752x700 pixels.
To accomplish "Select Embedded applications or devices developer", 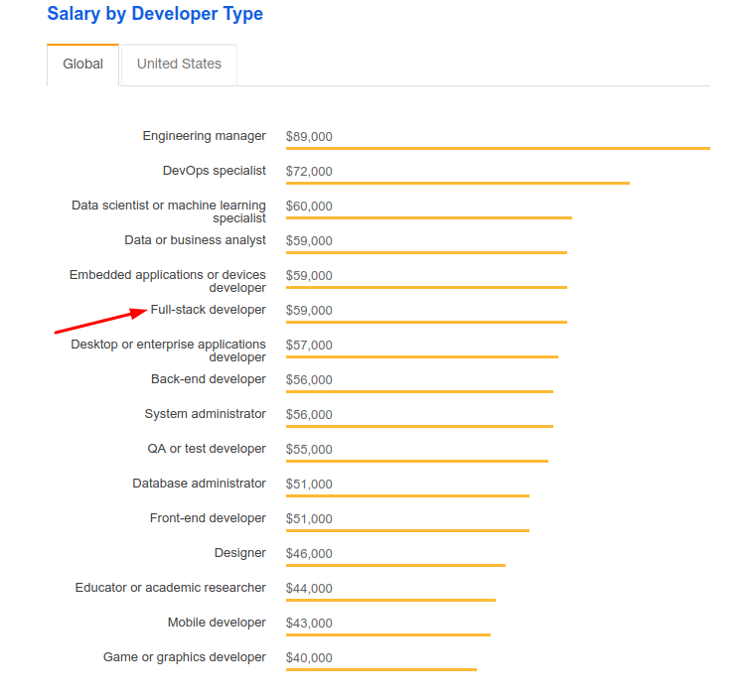I will (x=167, y=281).
